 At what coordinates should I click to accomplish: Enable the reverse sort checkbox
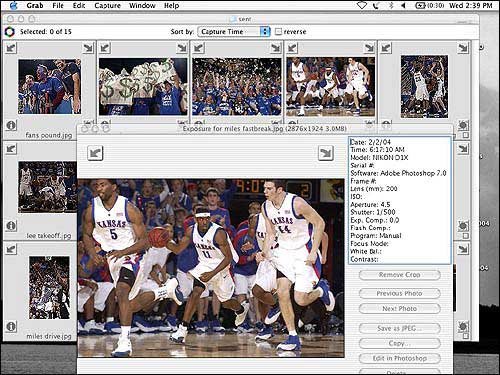278,32
